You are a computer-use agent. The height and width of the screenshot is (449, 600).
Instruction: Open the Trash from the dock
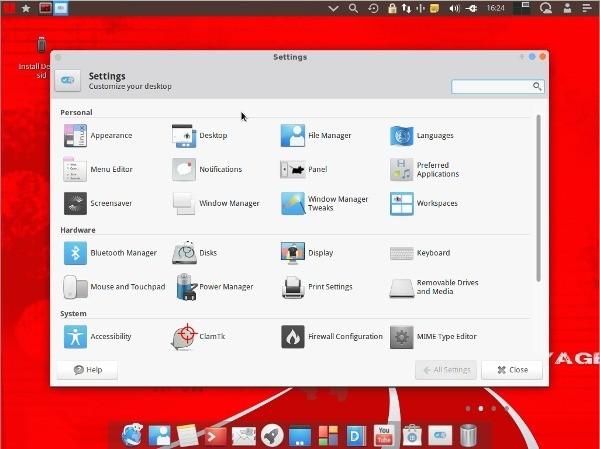468,435
